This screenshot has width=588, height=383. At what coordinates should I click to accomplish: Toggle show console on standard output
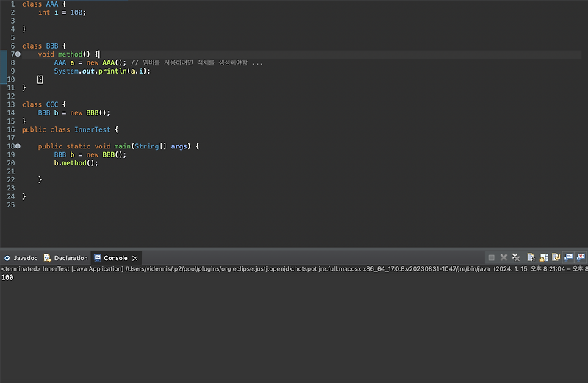(x=568, y=257)
